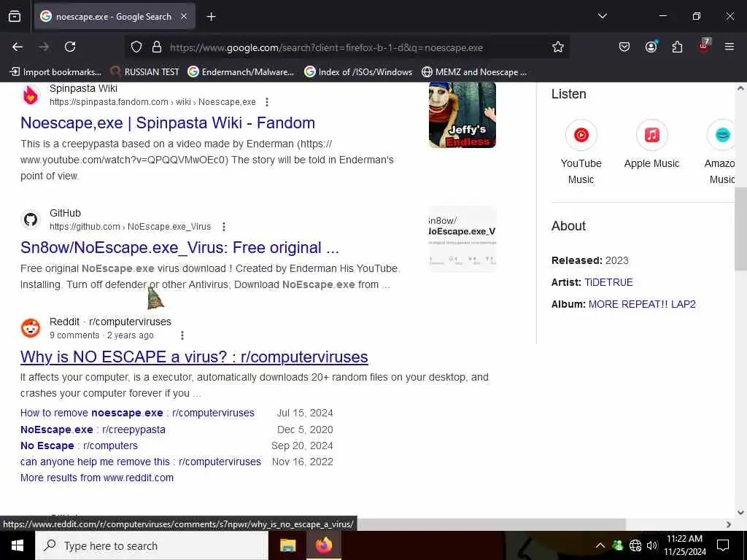Click the GitHub repository preview thumbnail
This screenshot has height=560, width=747.
coord(462,239)
